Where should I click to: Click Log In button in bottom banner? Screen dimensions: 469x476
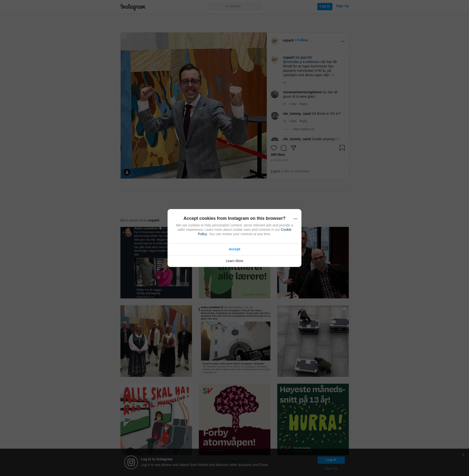pyautogui.click(x=331, y=460)
